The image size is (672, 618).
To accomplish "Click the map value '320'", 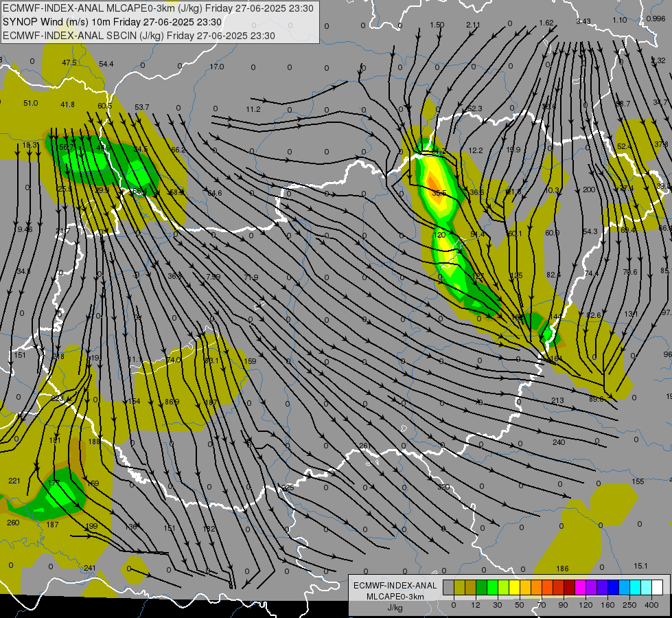I will [x=443, y=487].
